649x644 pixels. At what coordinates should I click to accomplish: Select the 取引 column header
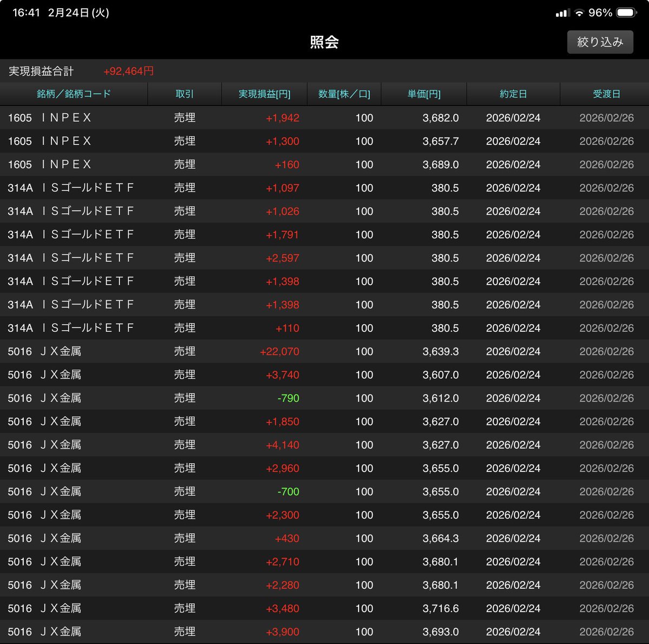click(x=184, y=94)
